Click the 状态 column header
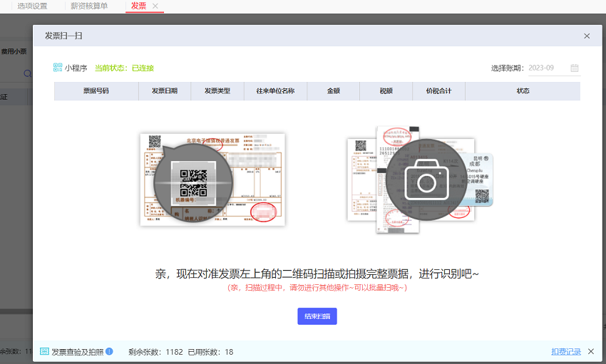Viewport: 606px width, 364px height. 523,91
